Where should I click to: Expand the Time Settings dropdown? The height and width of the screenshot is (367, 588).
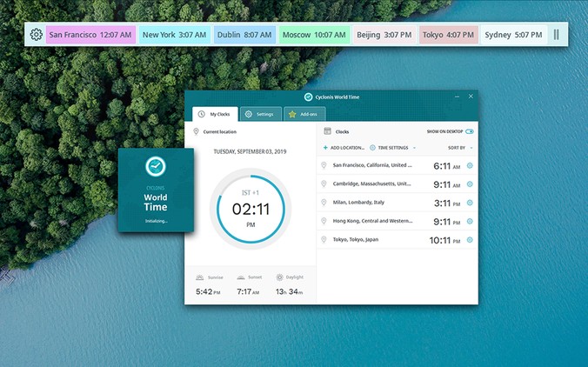pyautogui.click(x=392, y=148)
